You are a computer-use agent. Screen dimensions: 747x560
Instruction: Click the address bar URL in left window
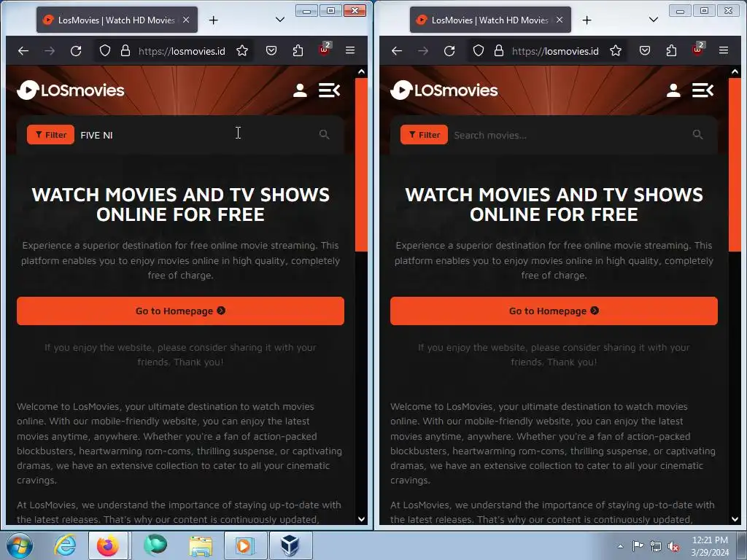click(x=182, y=51)
